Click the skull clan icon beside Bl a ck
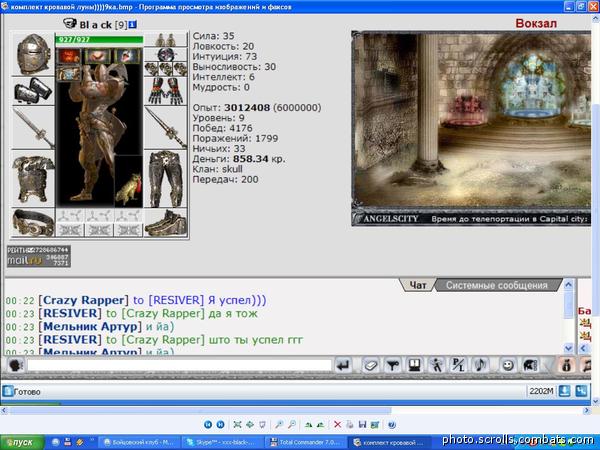The width and height of the screenshot is (600, 450). tap(70, 23)
